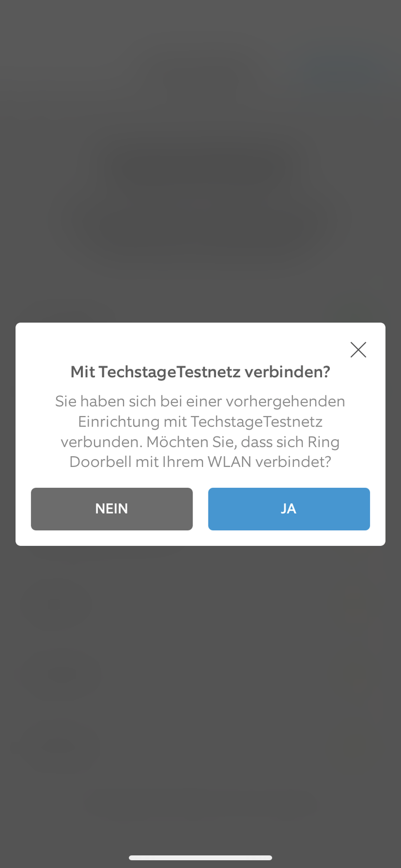Click the line 'verbunden. Möchten Sie, dass sich Ring'
The image size is (401, 868).
tap(200, 442)
